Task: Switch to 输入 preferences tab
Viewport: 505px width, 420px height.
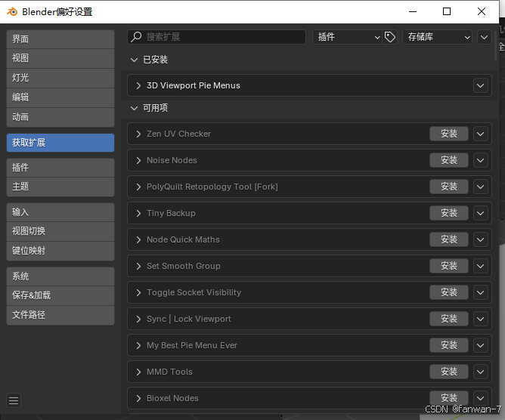Action: pyautogui.click(x=60, y=212)
